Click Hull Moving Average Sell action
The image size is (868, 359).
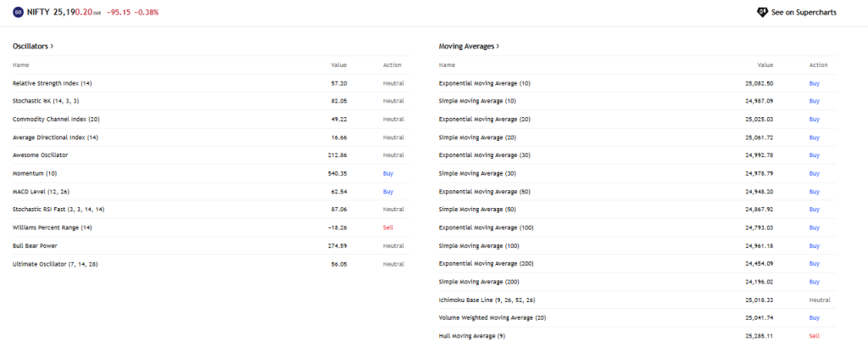[x=815, y=336]
